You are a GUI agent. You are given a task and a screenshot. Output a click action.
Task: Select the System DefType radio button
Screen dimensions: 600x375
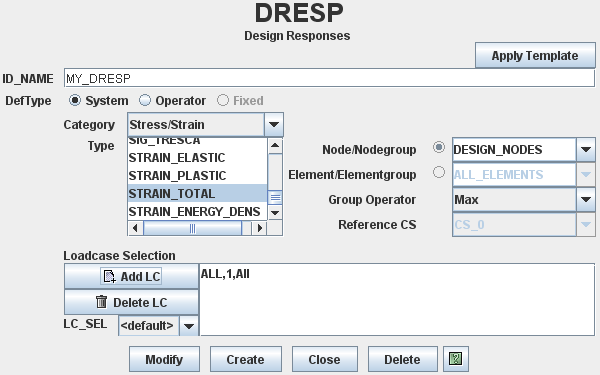(75, 100)
